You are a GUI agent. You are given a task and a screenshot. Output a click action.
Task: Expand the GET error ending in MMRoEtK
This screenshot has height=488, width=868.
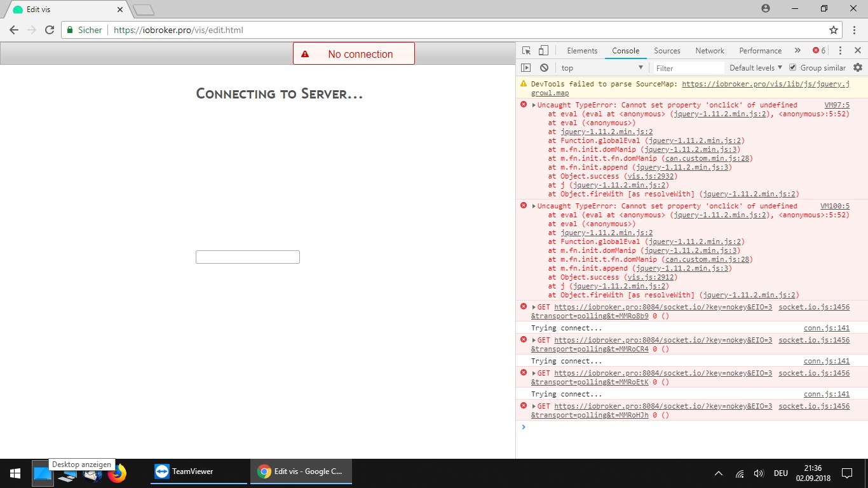pos(534,373)
